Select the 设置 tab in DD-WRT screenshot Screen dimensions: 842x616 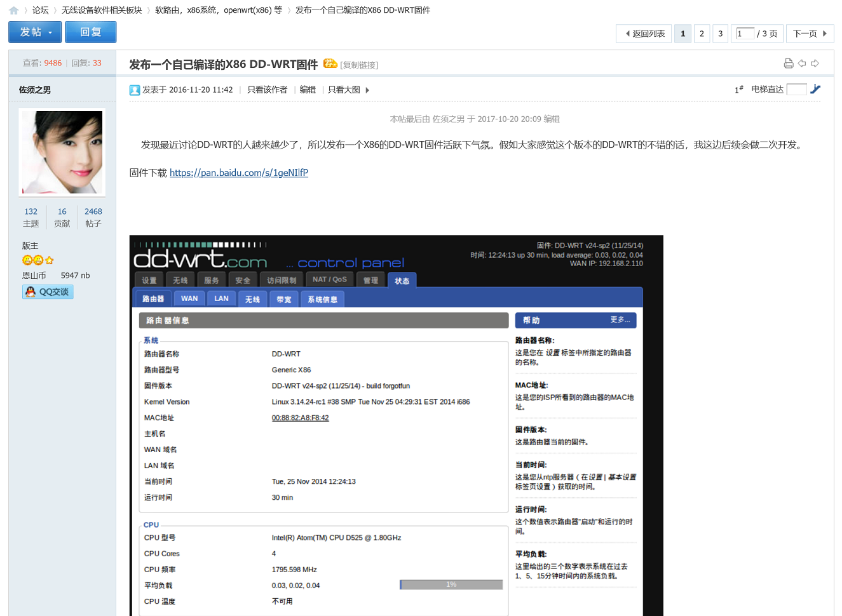click(x=149, y=280)
